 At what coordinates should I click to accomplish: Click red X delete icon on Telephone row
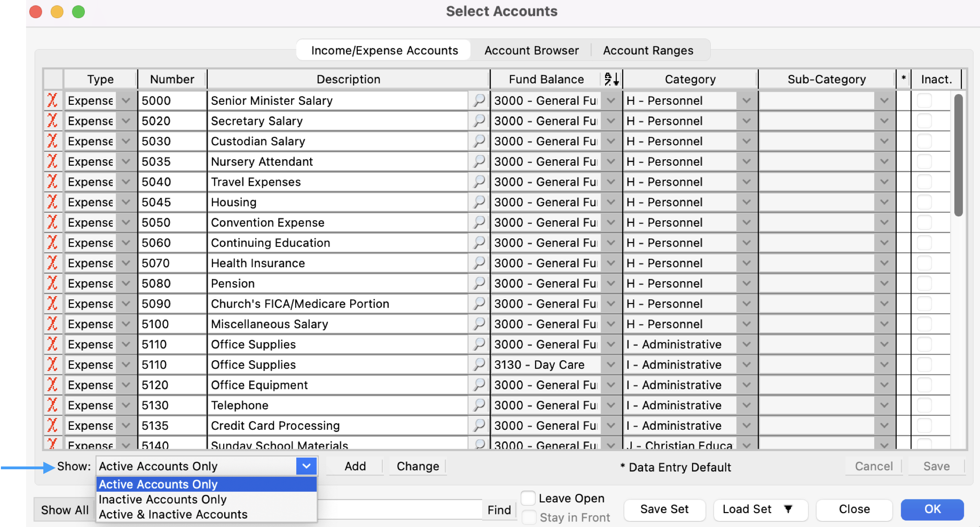(x=52, y=405)
